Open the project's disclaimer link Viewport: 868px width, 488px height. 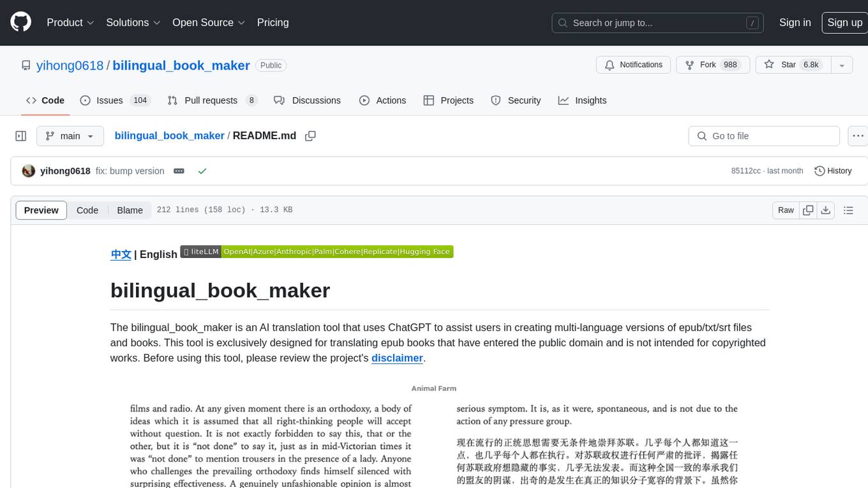397,358
